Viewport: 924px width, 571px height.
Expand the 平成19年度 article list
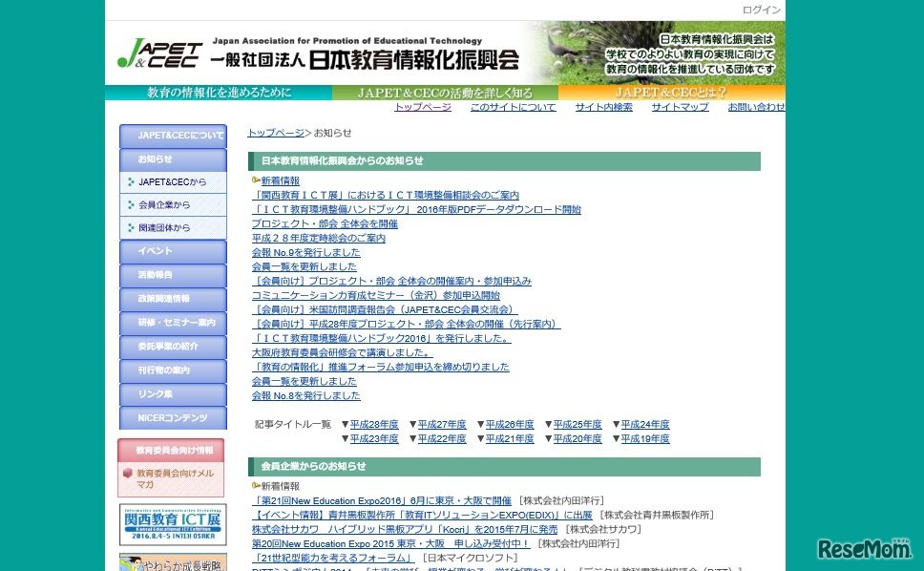644,439
